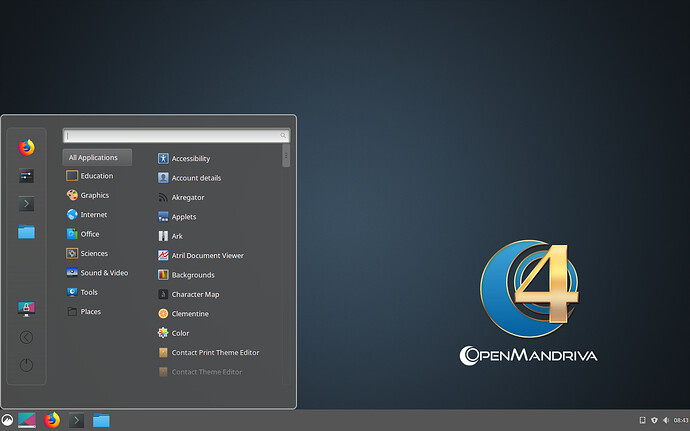Open Firefox from the menu favorites sidebar
The image size is (690, 431).
[26, 147]
